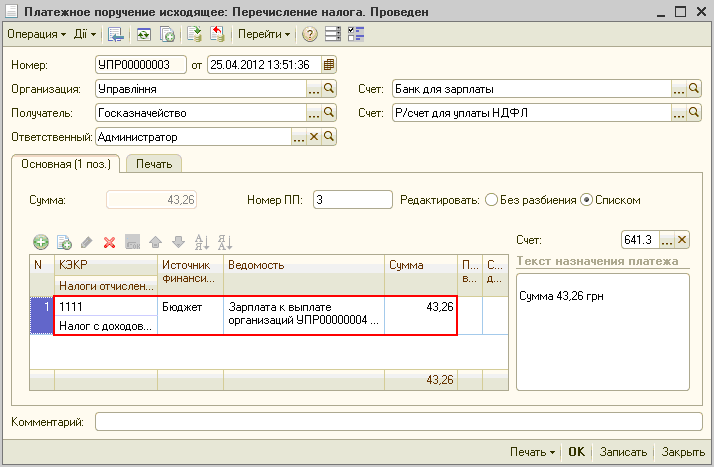This screenshot has height=467, width=714.
Task: Delete table row with red X icon
Action: [x=110, y=242]
